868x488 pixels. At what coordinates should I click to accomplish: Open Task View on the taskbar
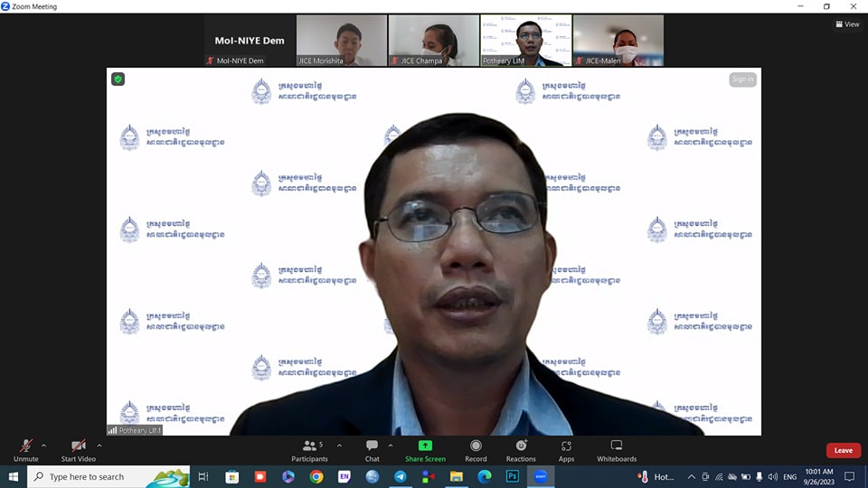[x=203, y=476]
